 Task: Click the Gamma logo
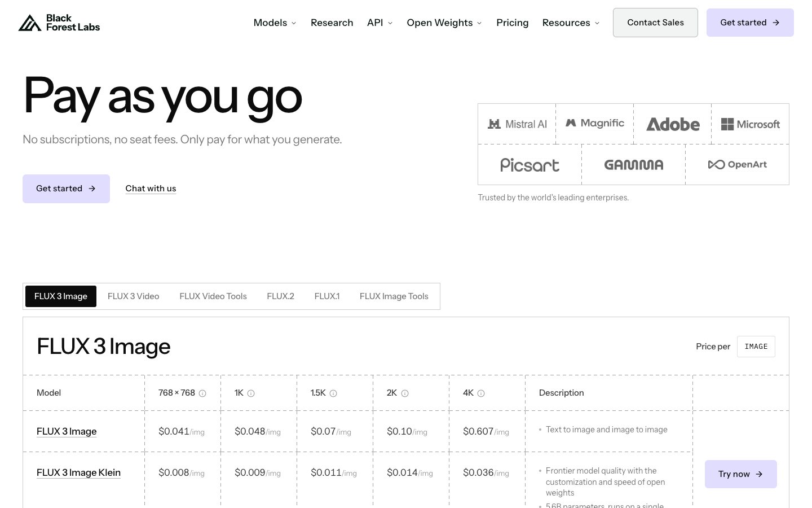pyautogui.click(x=634, y=165)
